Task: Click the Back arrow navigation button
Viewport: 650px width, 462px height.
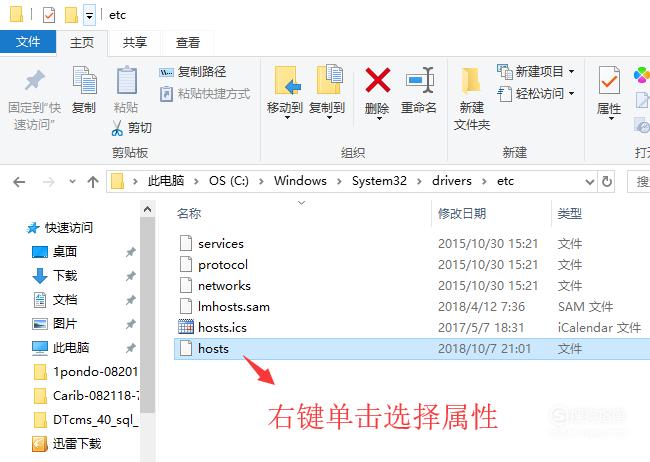Action: 19,182
